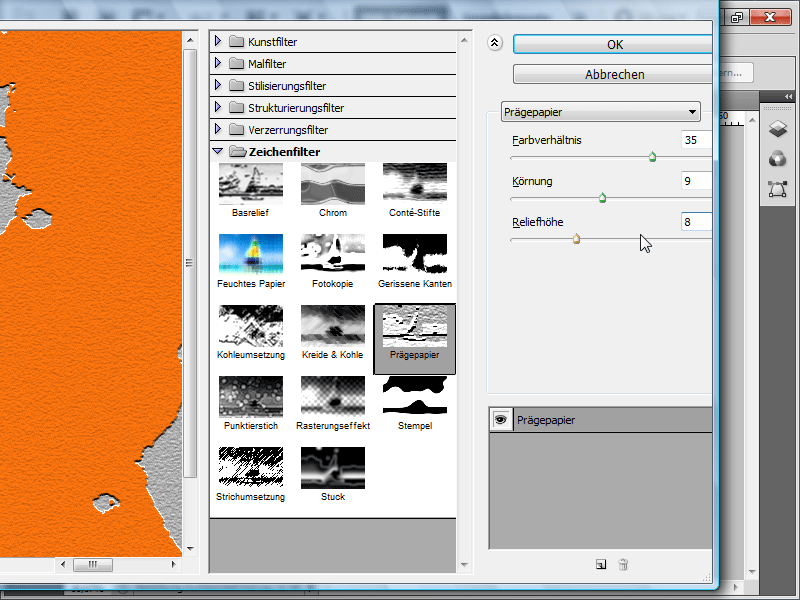800x600 pixels.
Task: Open Paths panel icon in Photoshop dock
Action: click(x=778, y=189)
